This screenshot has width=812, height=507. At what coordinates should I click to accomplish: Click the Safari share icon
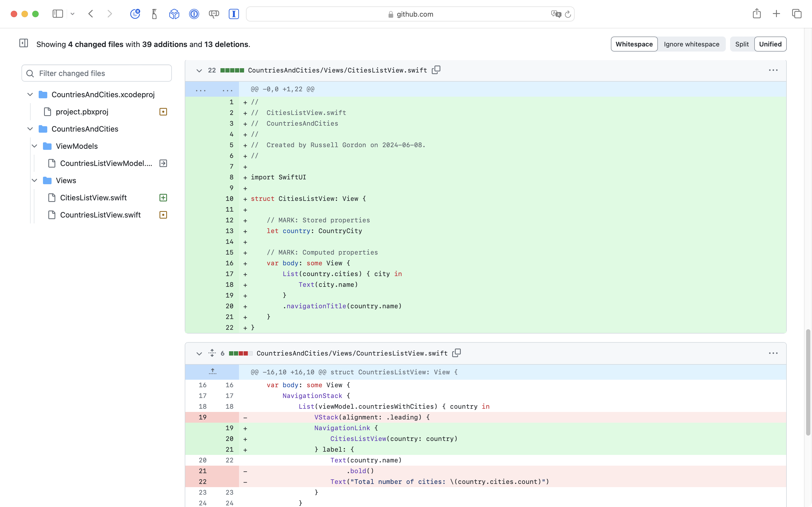[x=756, y=14]
